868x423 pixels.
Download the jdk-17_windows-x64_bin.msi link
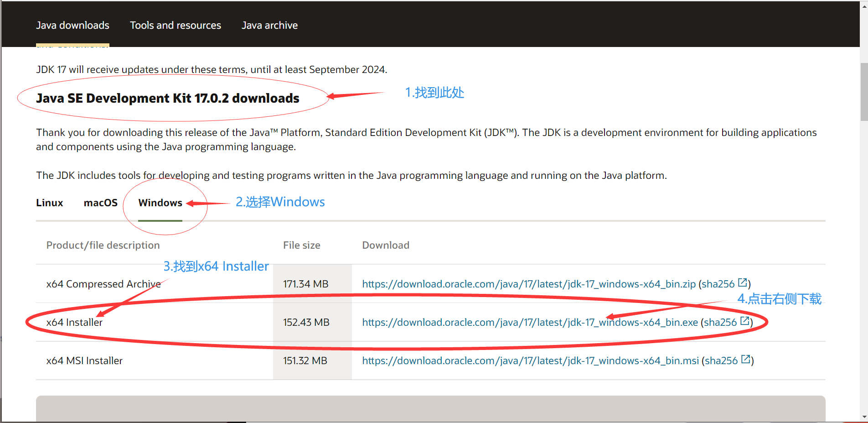[x=531, y=360]
